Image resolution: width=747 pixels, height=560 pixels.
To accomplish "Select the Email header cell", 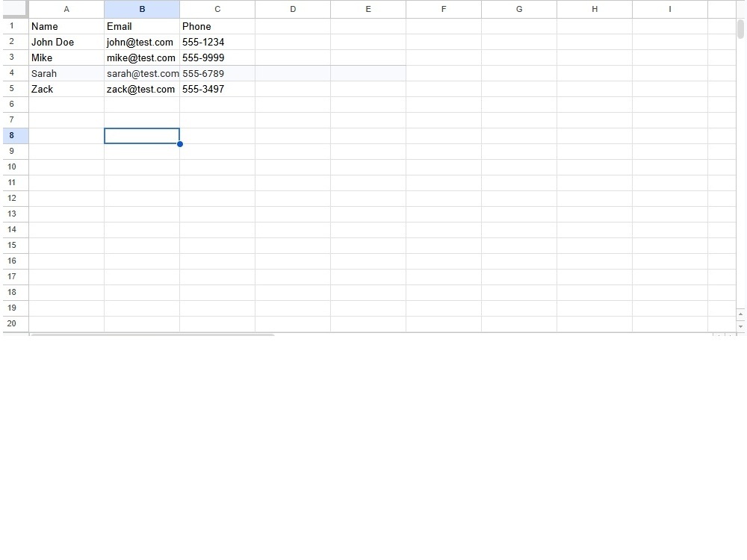I will [x=141, y=26].
